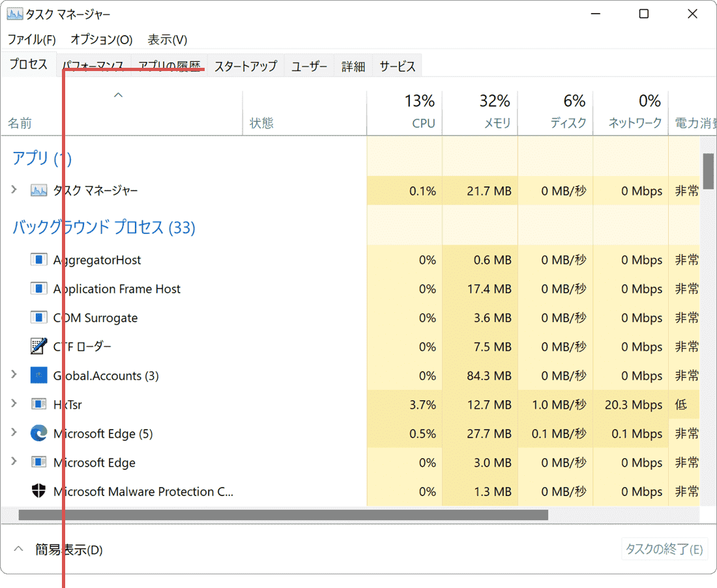Click the 17.4 MB memory value

point(489,289)
